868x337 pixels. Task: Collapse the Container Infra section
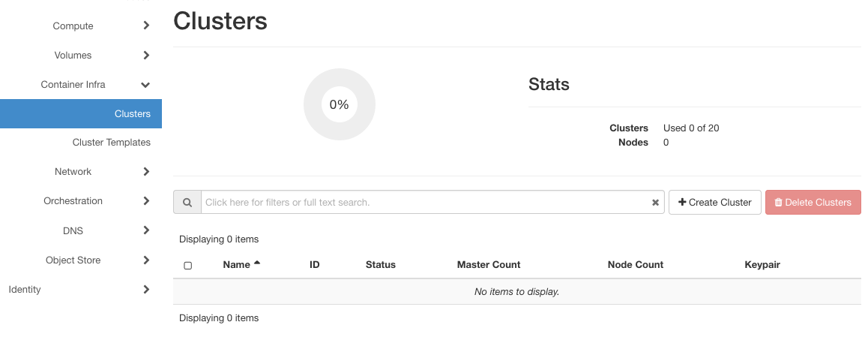pos(146,85)
